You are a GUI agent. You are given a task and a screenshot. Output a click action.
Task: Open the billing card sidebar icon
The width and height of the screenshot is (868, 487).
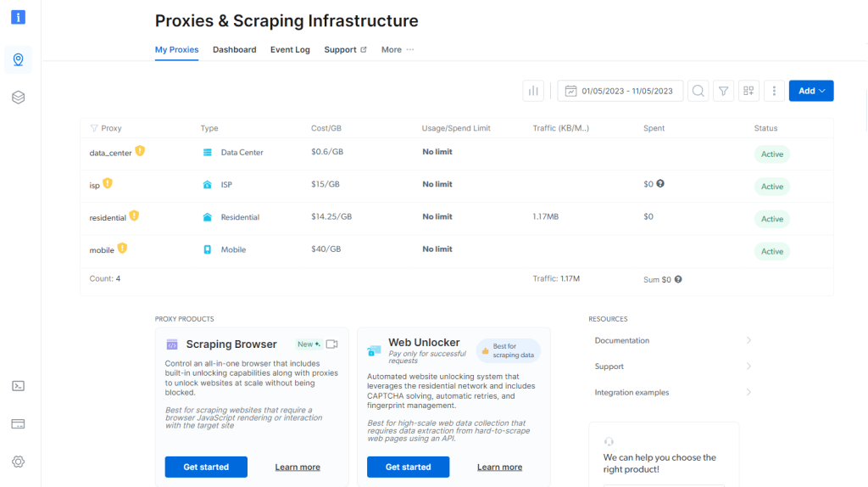click(x=19, y=424)
